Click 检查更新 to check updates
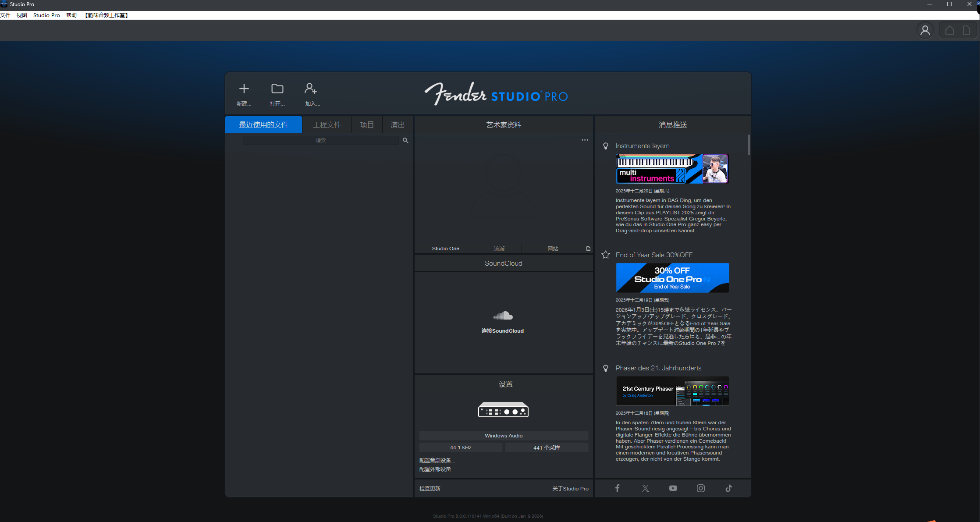Image resolution: width=980 pixels, height=522 pixels. coord(430,488)
